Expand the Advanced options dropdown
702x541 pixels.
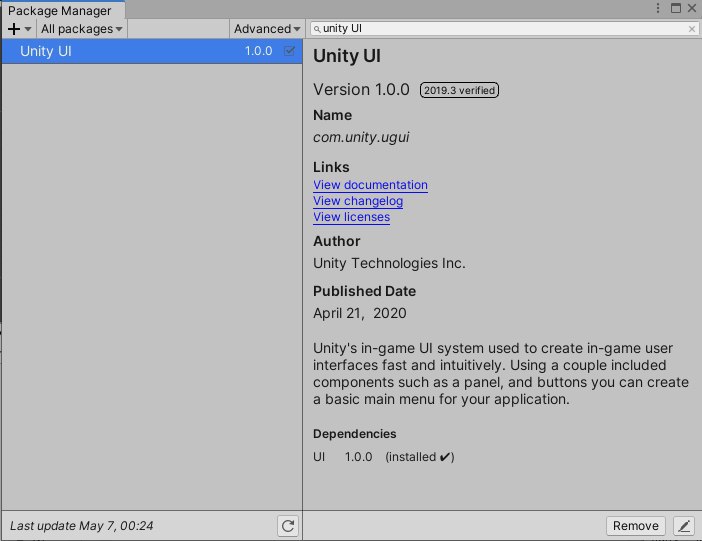[x=267, y=29]
